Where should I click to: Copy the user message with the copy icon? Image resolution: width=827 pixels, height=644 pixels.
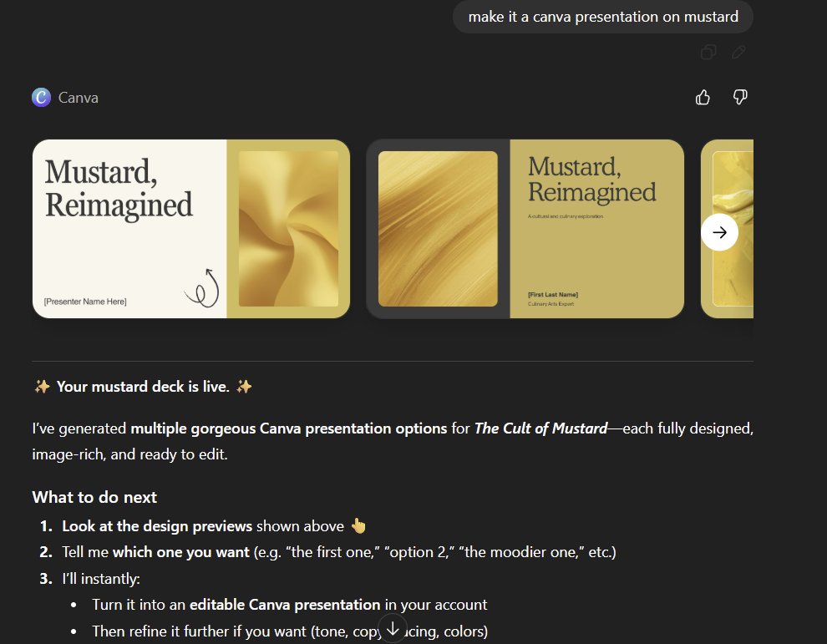[708, 53]
